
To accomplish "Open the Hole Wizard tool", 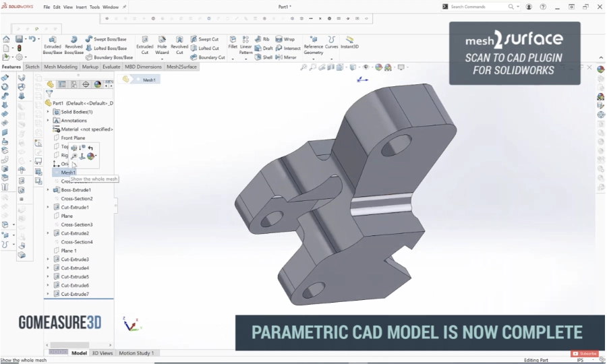I will [162, 44].
